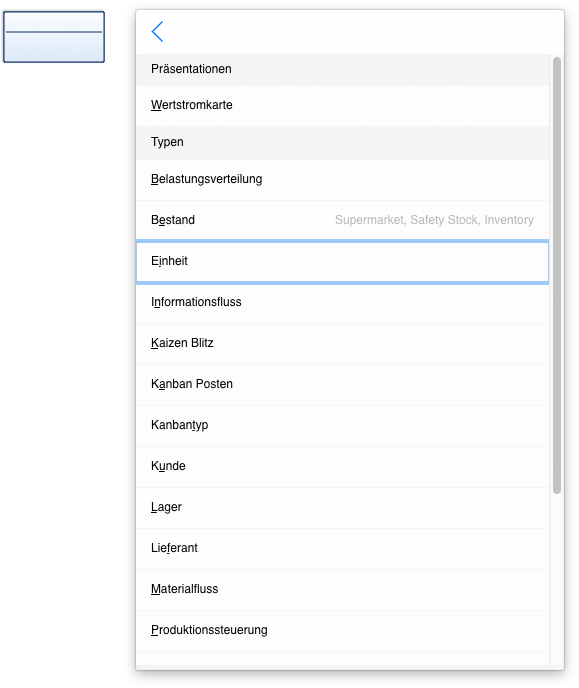
Task: Click the Präsentationen section header
Action: coord(342,69)
